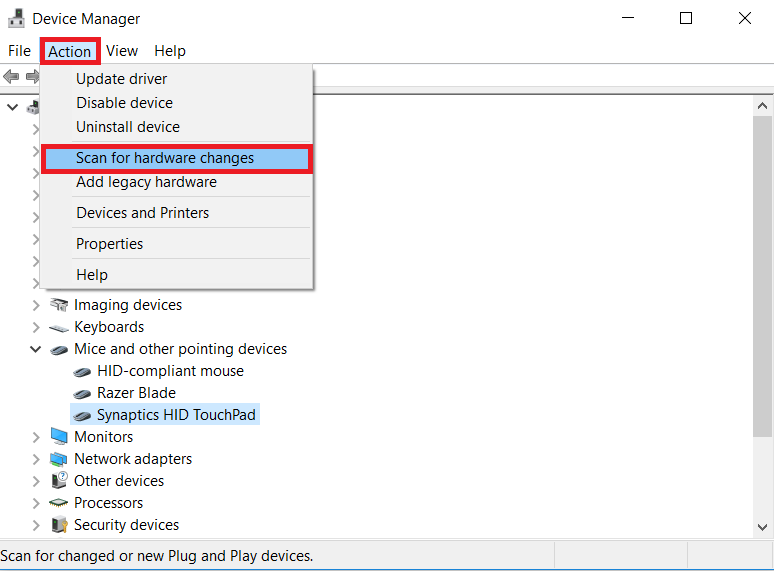
Task: Click the Razer Blade mouse icon
Action: [82, 394]
